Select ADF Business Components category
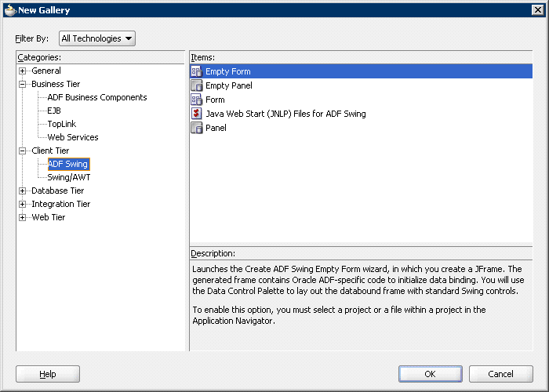549x392 pixels. (96, 98)
